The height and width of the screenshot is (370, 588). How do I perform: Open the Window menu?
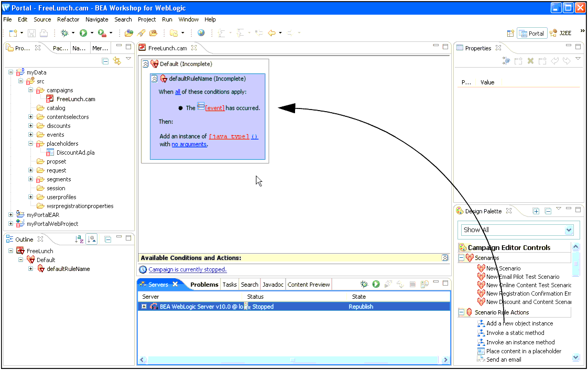188,19
